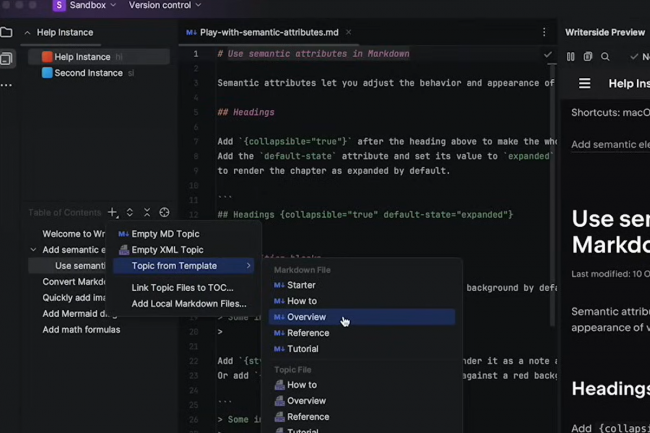Pick the Markdown Tutorial template

362,349
